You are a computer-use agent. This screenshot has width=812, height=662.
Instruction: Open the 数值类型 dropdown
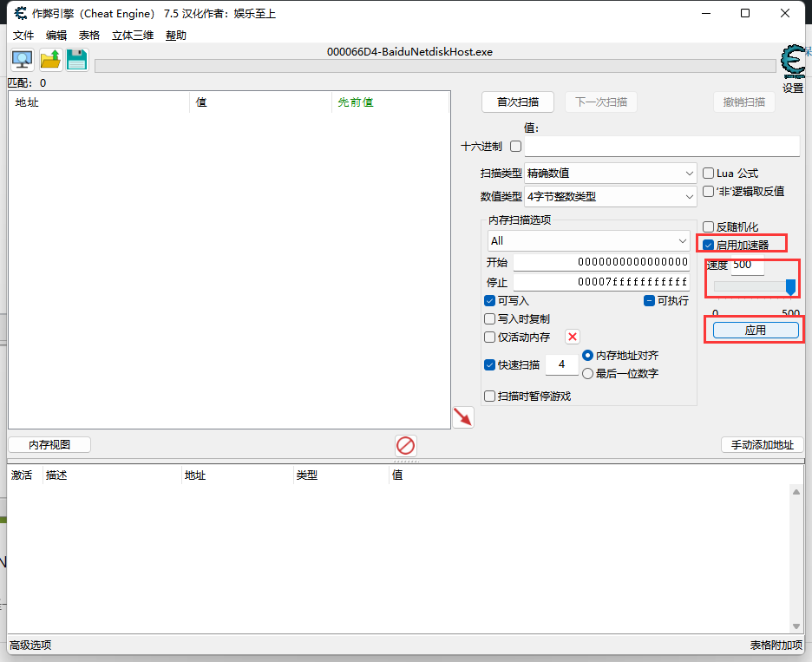click(x=611, y=197)
